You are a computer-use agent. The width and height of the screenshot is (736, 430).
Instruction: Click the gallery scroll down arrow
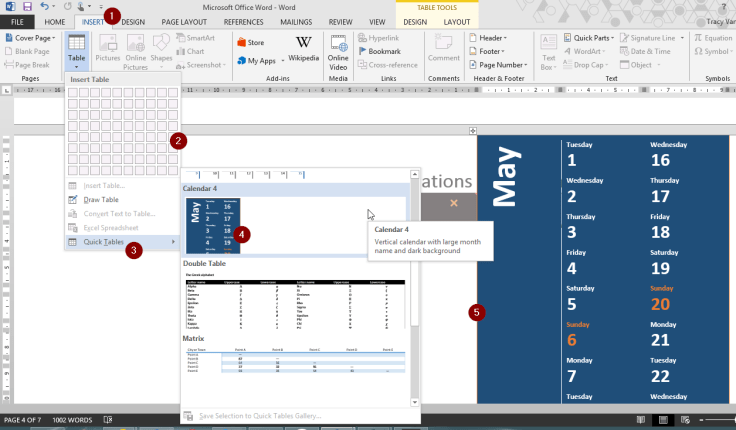pyautogui.click(x=414, y=402)
